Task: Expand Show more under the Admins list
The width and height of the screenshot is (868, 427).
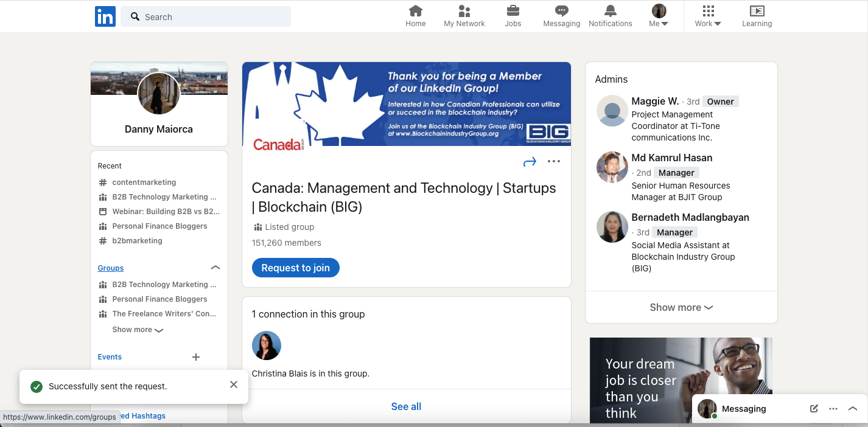Action: pos(681,307)
